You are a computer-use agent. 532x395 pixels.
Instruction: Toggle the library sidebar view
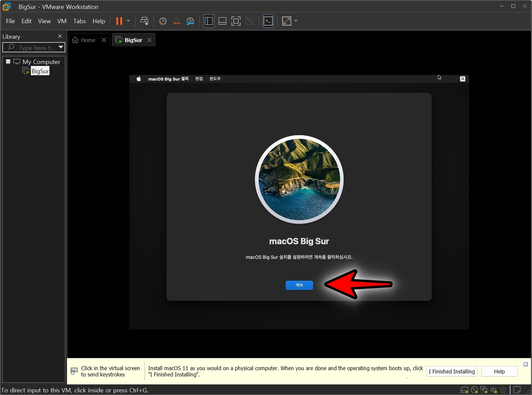(x=209, y=21)
